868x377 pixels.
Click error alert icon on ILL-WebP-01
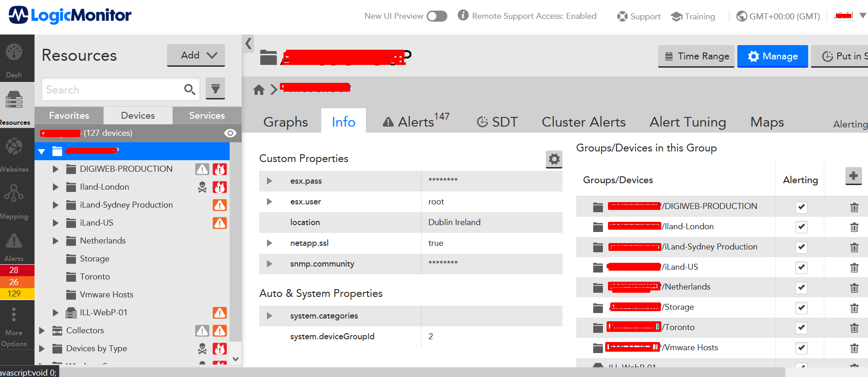pos(220,313)
